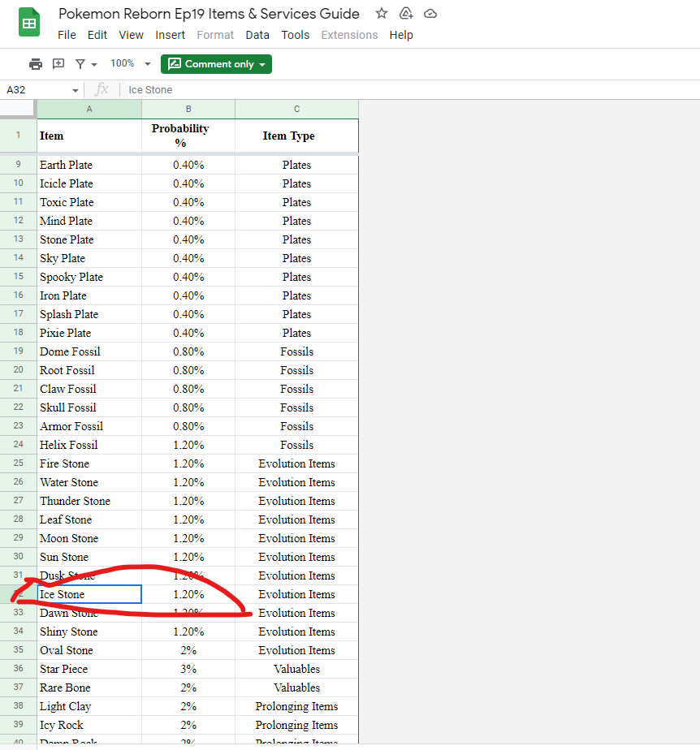This screenshot has width=700, height=750.
Task: Click the Probability % header cell
Action: click(188, 136)
